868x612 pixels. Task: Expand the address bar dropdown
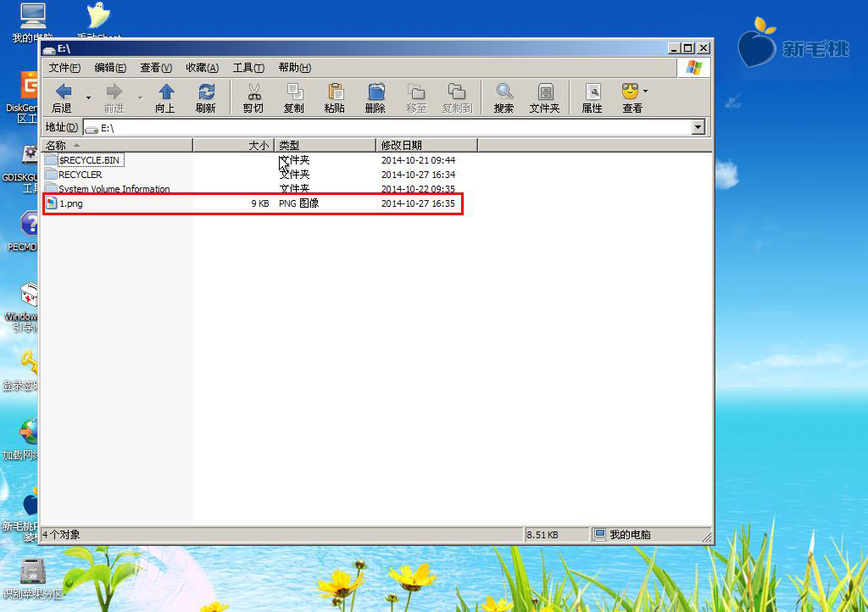tap(698, 127)
